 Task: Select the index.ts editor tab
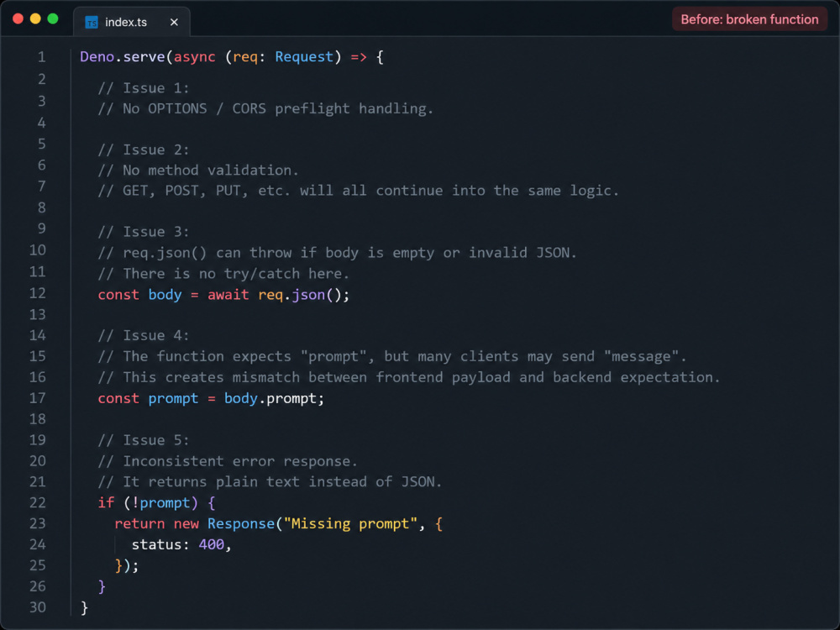coord(131,22)
